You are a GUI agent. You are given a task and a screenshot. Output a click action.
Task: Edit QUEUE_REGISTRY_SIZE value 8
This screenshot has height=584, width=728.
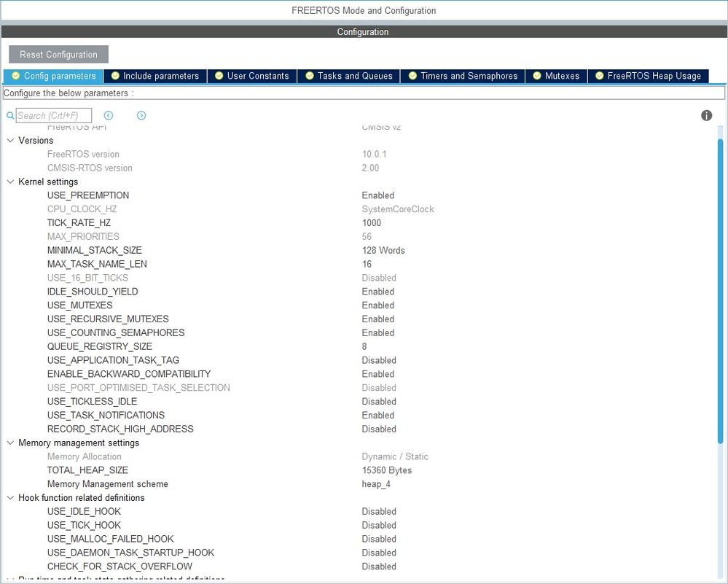tap(364, 346)
